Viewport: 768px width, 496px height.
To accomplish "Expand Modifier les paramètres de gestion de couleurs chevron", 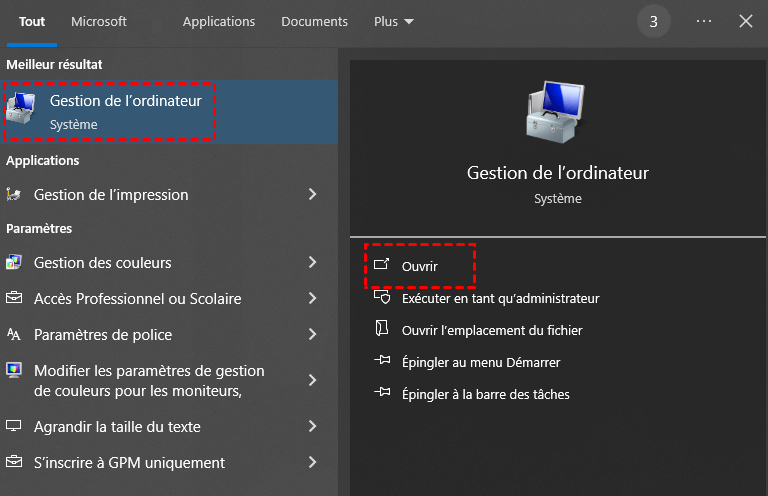I will coord(312,380).
